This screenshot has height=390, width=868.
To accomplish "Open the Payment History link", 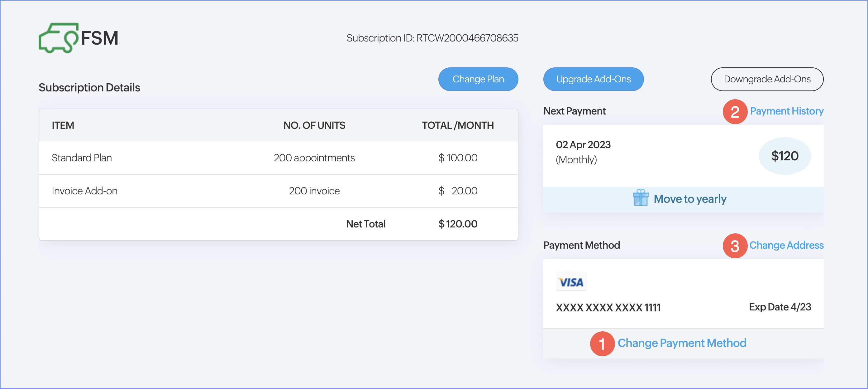I will (x=786, y=111).
